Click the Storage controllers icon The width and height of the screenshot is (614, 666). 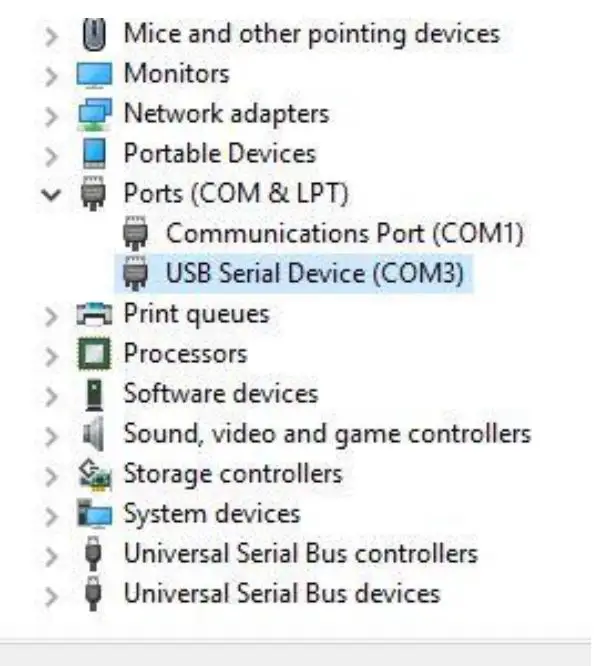[93, 474]
